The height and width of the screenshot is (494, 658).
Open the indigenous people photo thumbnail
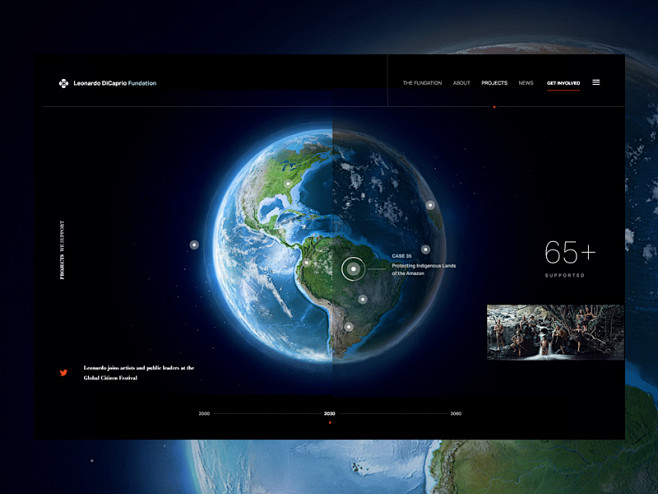click(x=555, y=332)
